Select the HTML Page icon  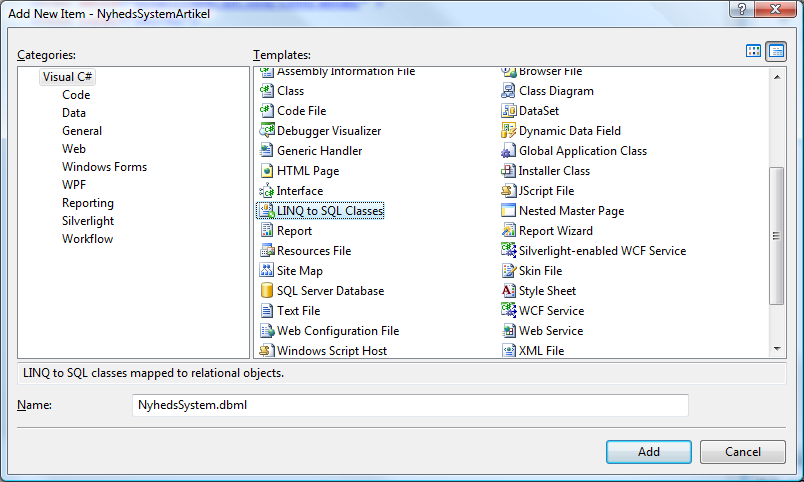tap(267, 171)
